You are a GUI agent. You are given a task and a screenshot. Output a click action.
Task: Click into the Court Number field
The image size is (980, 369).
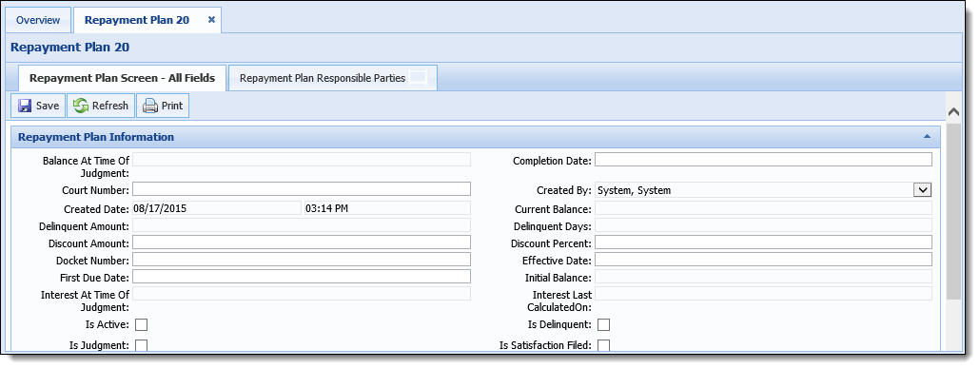pos(302,189)
